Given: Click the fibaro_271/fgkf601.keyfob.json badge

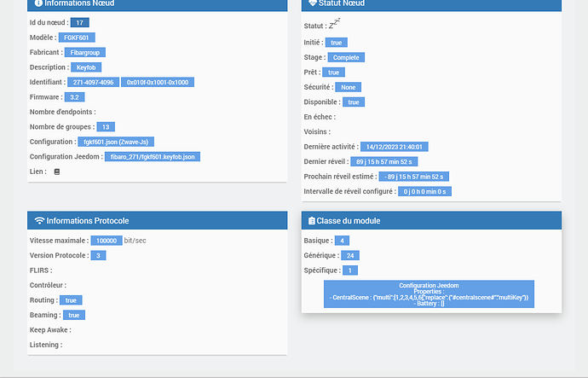Looking at the screenshot, I should pos(153,156).
